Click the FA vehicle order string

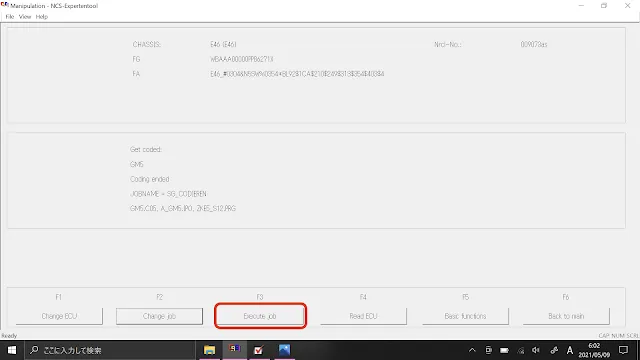[297, 74]
